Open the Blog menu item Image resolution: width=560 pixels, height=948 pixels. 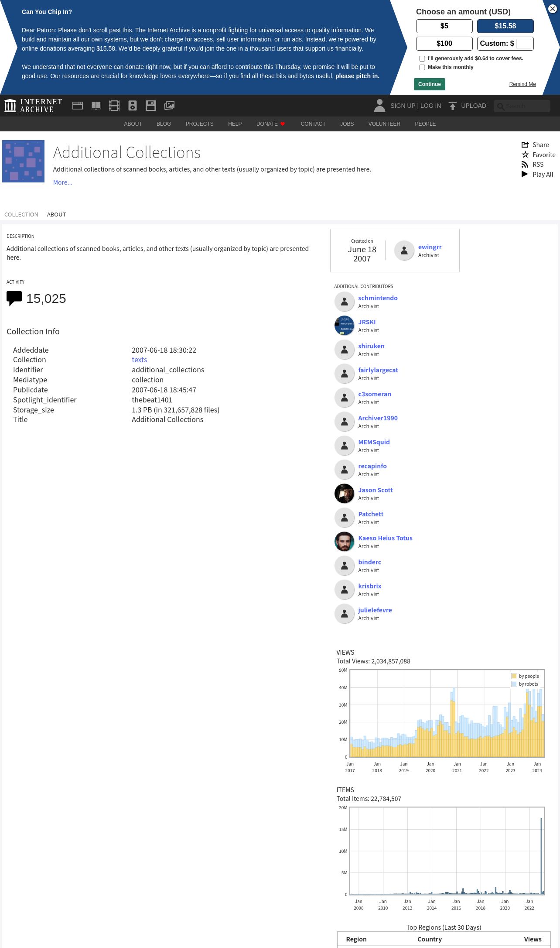tap(164, 124)
